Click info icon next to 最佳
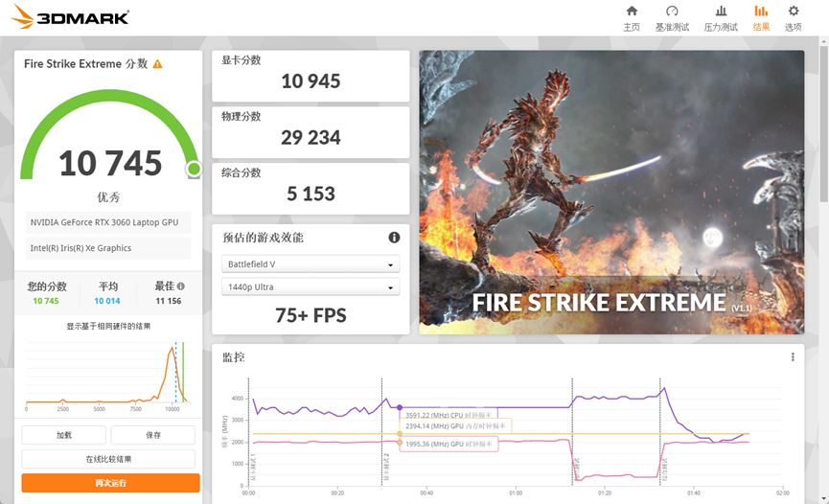The width and height of the screenshot is (829, 504). (180, 286)
